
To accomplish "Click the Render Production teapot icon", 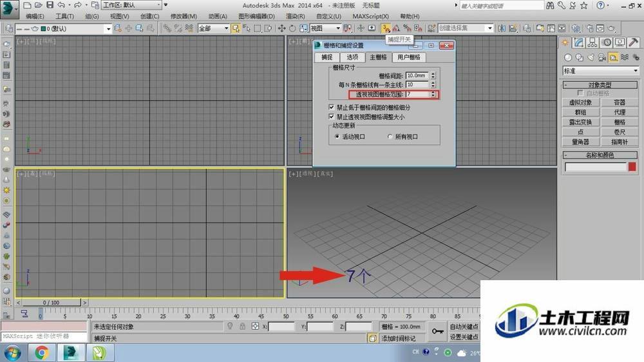I will 612,28.
